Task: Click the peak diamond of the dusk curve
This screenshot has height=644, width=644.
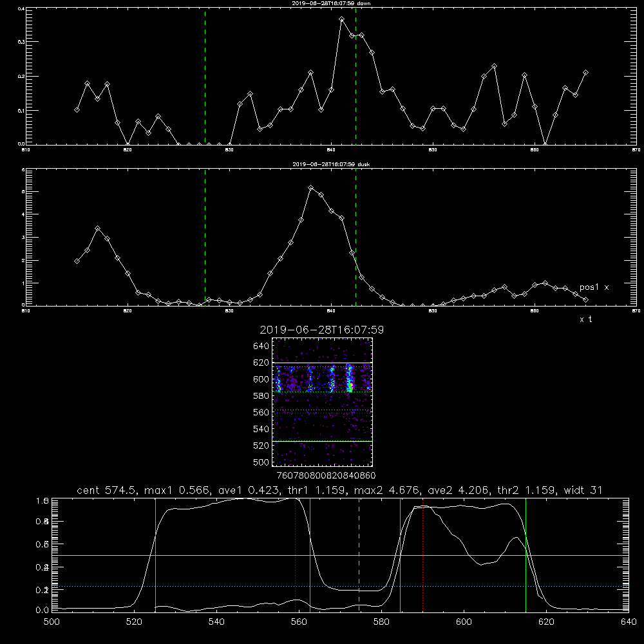Action: pos(311,187)
